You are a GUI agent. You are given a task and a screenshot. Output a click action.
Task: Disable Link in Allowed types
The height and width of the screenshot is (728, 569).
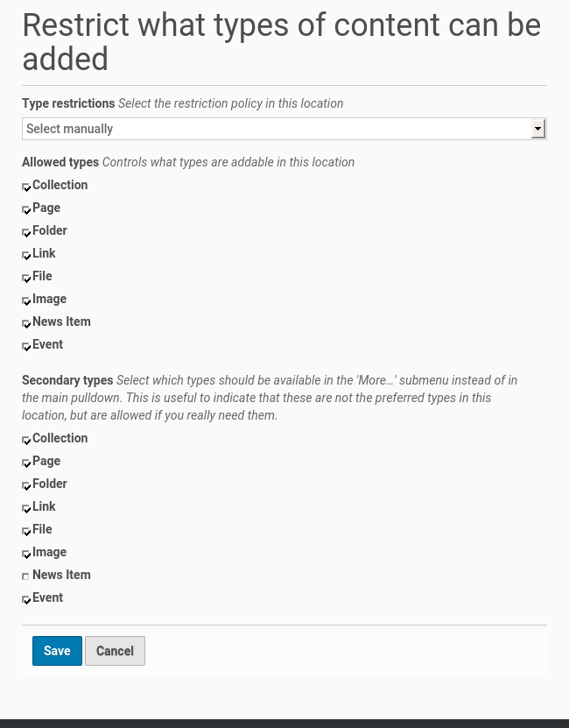coord(26,255)
